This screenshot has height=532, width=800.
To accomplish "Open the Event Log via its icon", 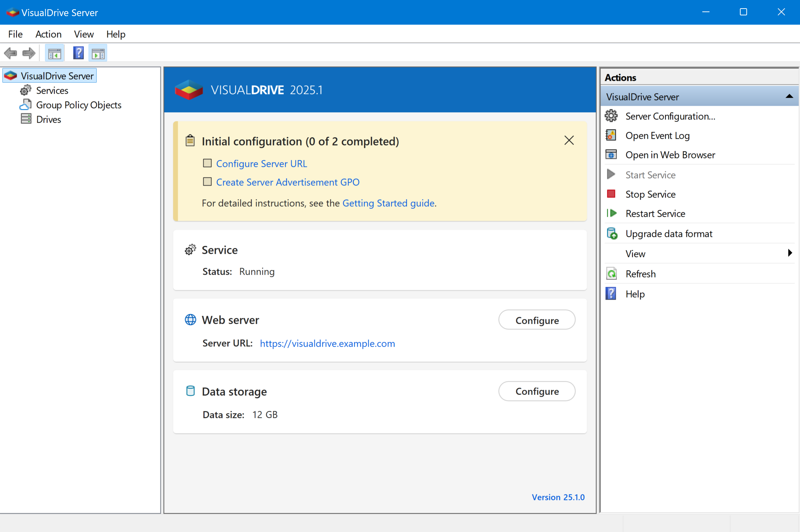I will coord(611,135).
